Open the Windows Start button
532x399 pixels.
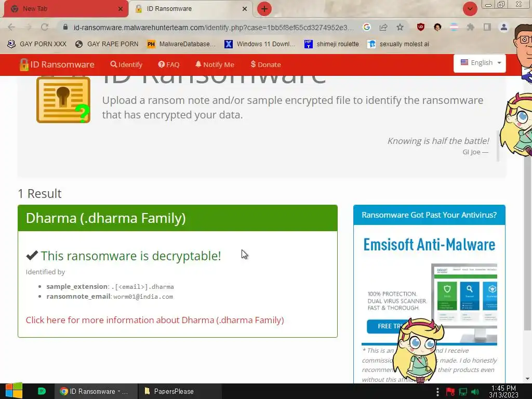14,391
